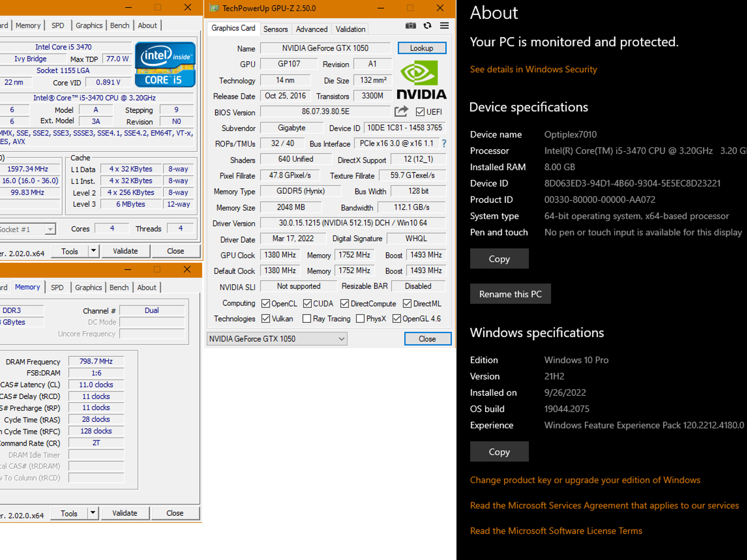Toggle the UEFI checkbox
Image resolution: width=747 pixels, height=560 pixels.
click(420, 112)
